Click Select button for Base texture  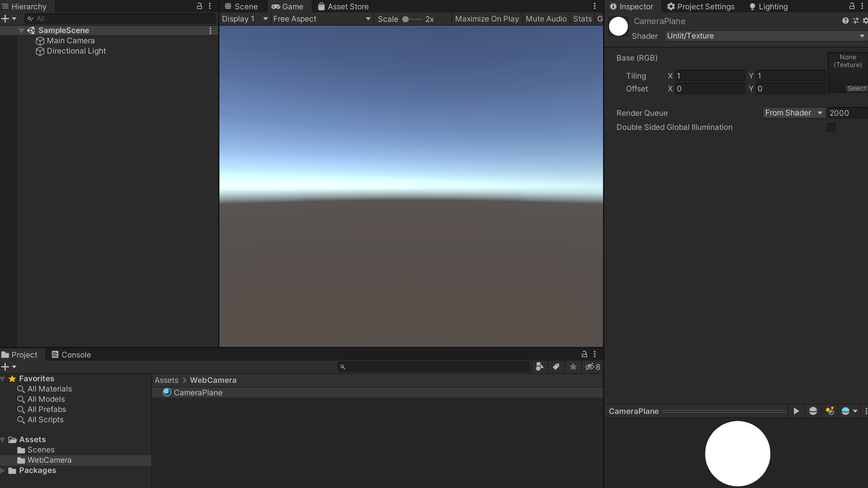click(x=856, y=88)
